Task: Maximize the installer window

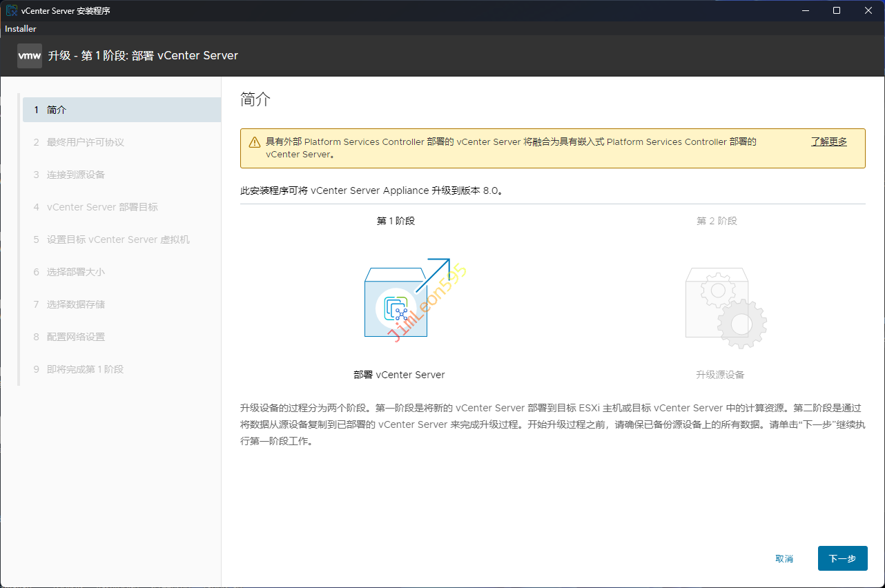Action: coord(837,10)
